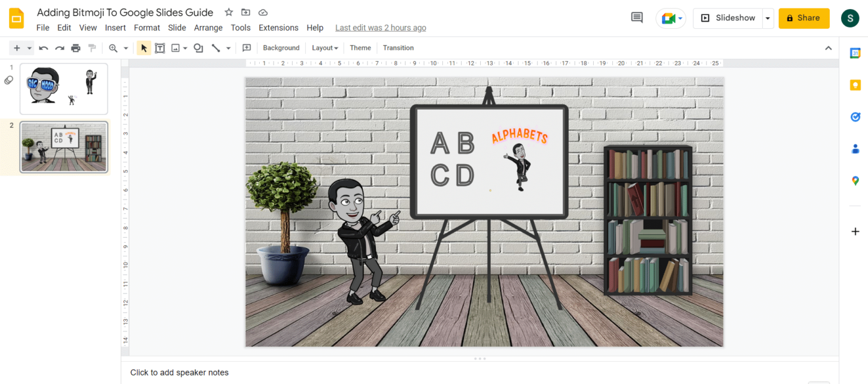The image size is (868, 384).
Task: Open the Extensions menu
Action: [278, 28]
